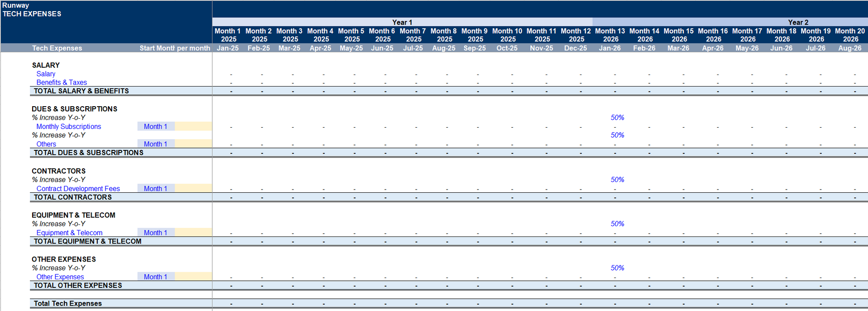Click yellow per month cell for Monthly Subscriptions
Viewport: 868px width, 311px height.
(193, 127)
